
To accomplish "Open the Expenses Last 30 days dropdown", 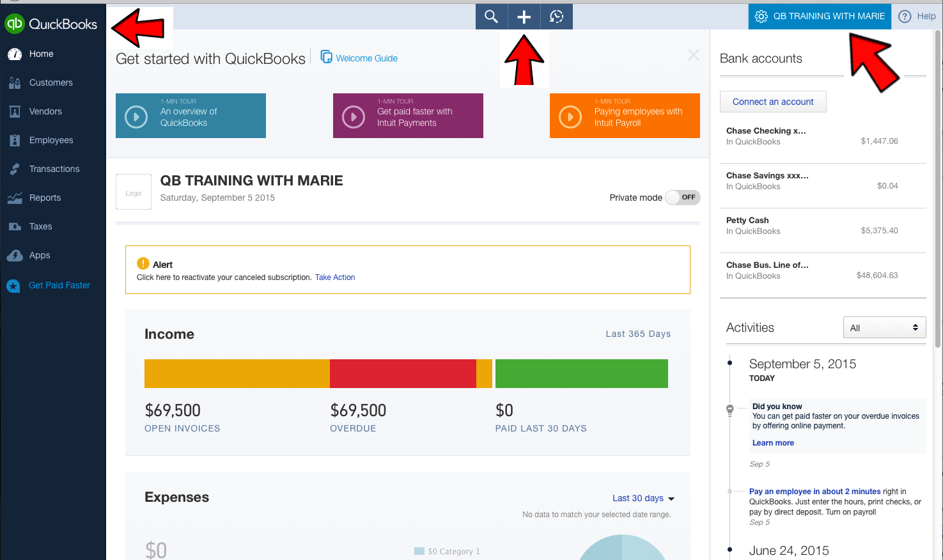I will tap(643, 498).
